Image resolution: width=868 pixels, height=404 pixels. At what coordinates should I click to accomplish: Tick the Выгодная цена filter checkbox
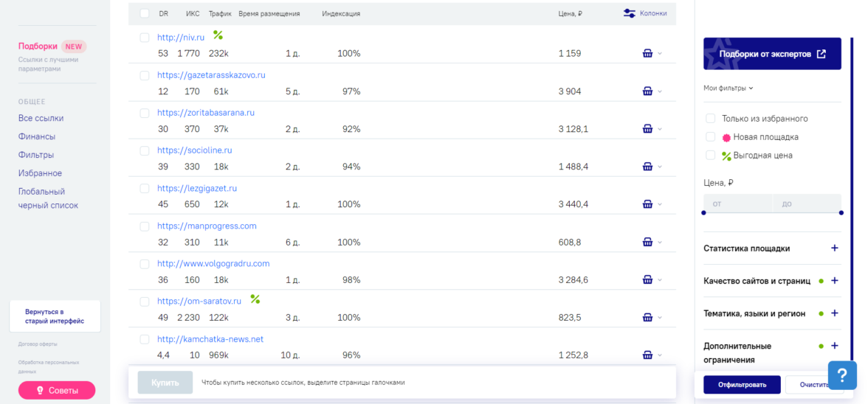711,156
